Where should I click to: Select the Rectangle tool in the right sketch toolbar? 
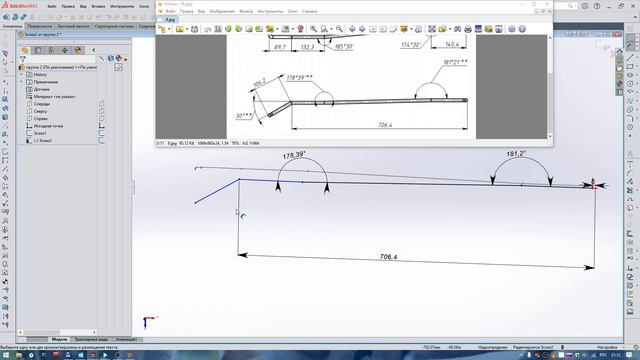pos(630,66)
